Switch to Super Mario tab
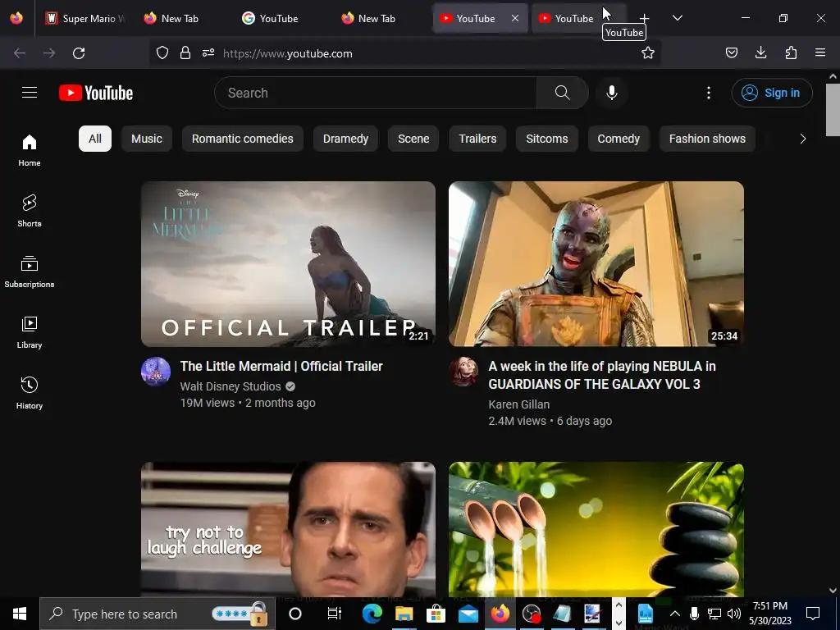 [85, 18]
